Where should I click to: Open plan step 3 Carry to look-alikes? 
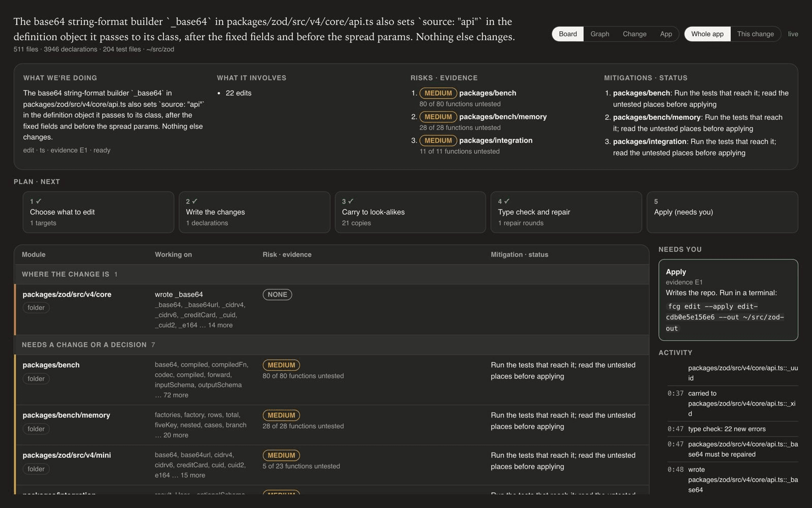pos(410,212)
